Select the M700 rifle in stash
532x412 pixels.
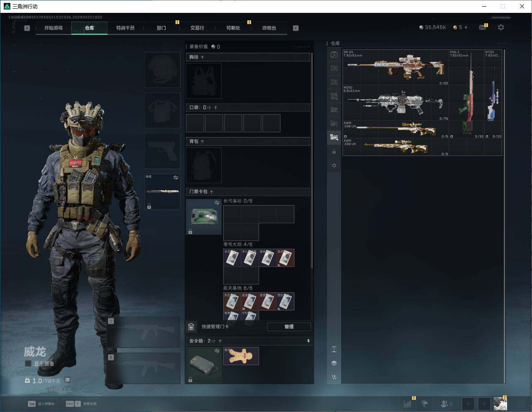(x=493, y=94)
